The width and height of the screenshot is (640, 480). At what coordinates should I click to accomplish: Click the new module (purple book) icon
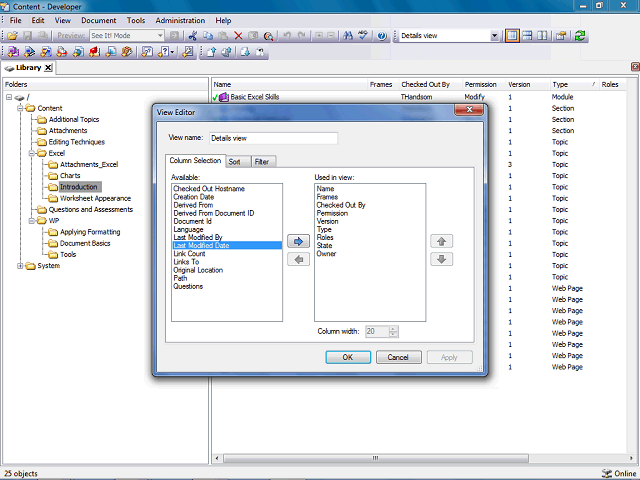pos(13,52)
